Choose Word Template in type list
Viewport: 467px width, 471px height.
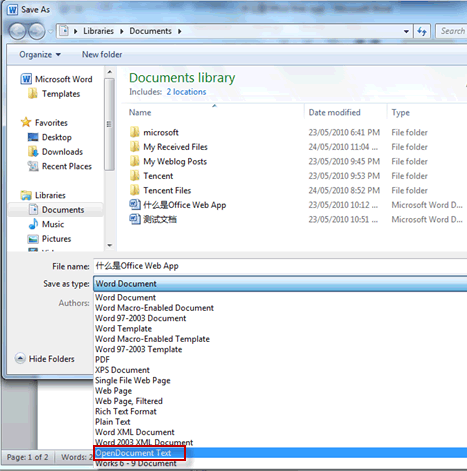click(123, 328)
